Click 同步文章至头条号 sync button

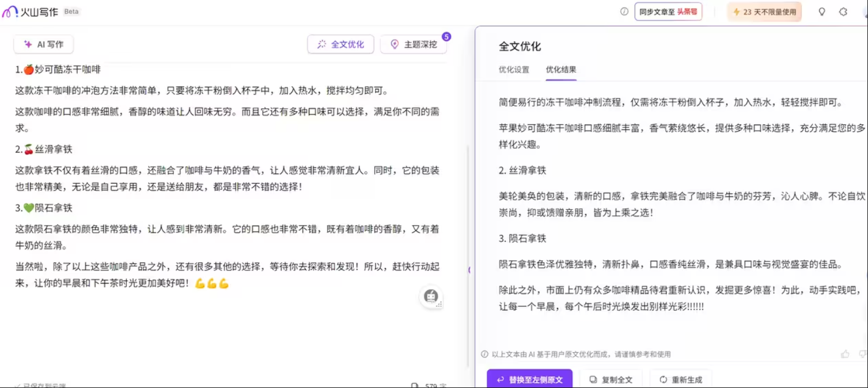coord(668,12)
